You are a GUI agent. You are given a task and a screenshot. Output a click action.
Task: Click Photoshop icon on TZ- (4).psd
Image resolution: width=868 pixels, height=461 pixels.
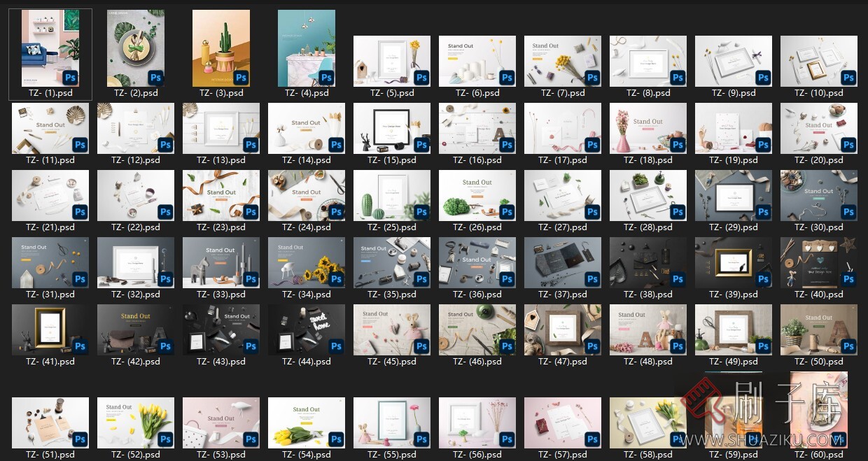[x=327, y=78]
